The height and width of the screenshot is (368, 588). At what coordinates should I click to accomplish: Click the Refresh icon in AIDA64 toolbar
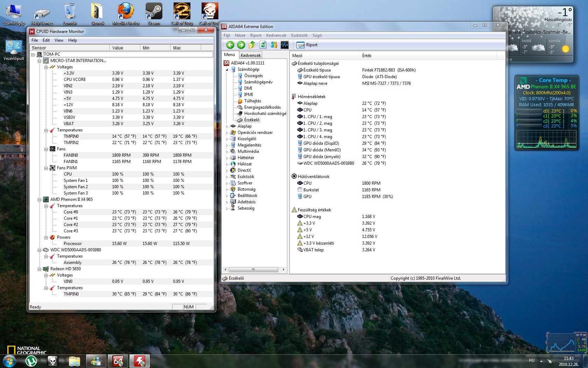[263, 45]
